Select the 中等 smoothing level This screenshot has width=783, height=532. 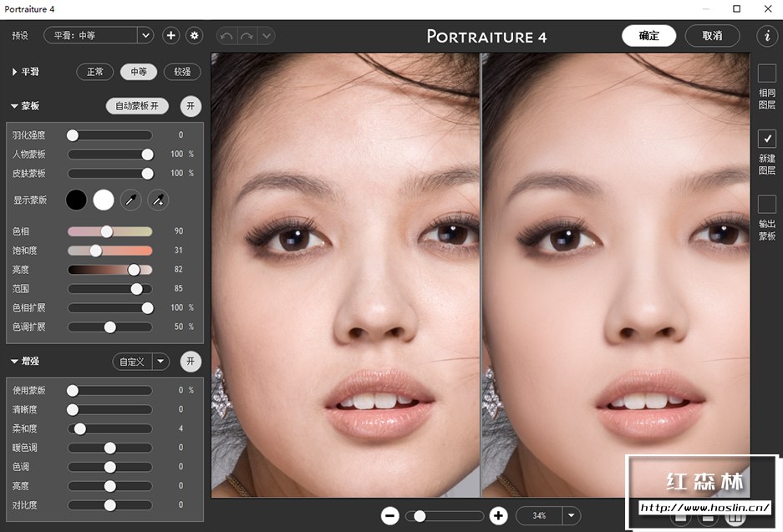point(138,72)
